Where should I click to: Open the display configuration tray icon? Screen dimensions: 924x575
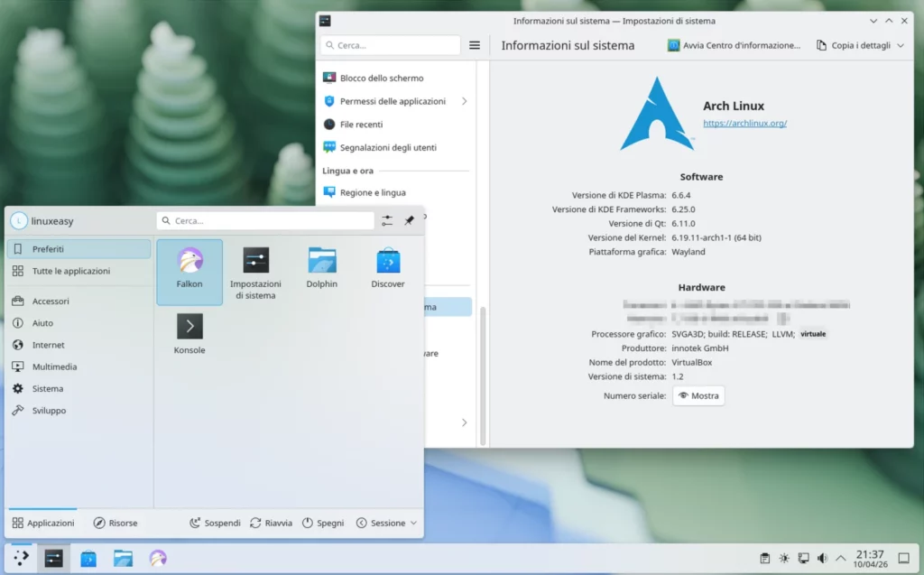(x=804, y=558)
